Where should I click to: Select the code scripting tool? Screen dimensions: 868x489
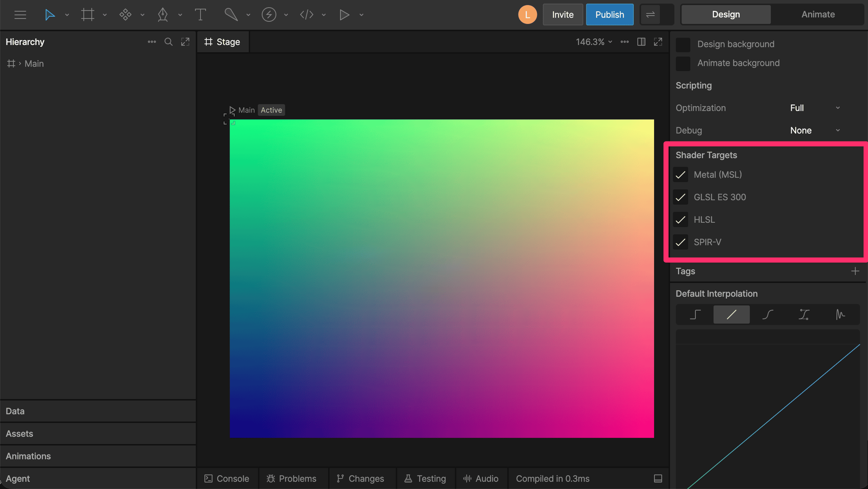point(306,15)
